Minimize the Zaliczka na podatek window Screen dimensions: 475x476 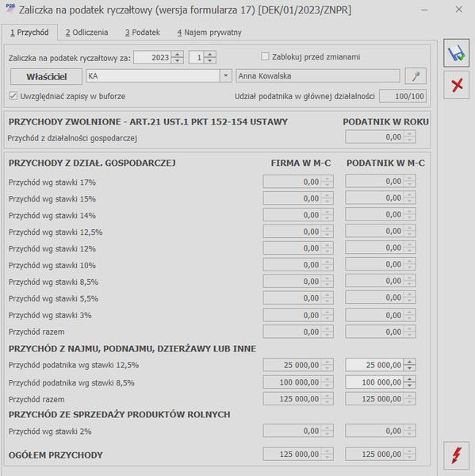coord(424,10)
